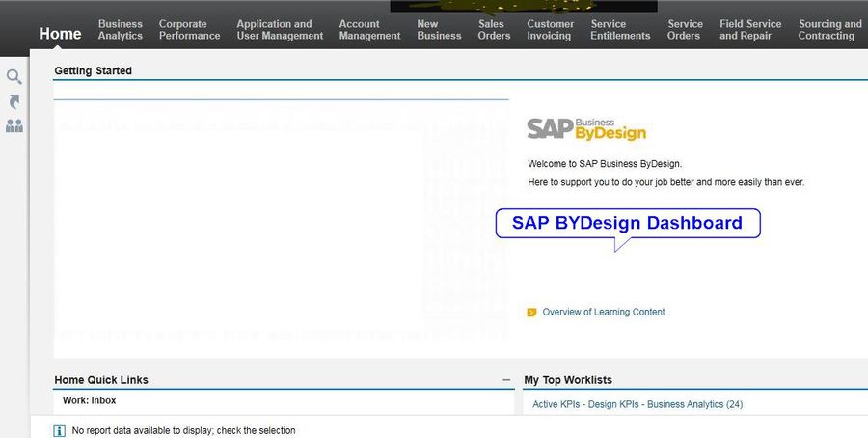
Task: Click the arrow shortcut icon in the sidebar
Action: click(14, 101)
